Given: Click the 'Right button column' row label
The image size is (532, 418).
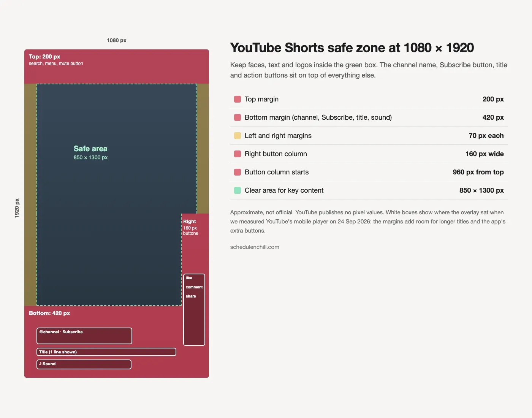Looking at the screenshot, I should pos(276,154).
